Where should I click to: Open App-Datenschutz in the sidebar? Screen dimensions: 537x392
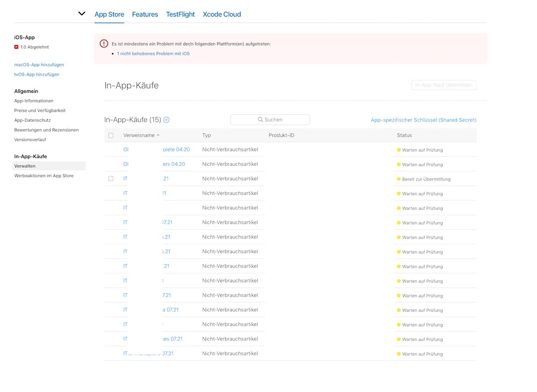pos(33,120)
